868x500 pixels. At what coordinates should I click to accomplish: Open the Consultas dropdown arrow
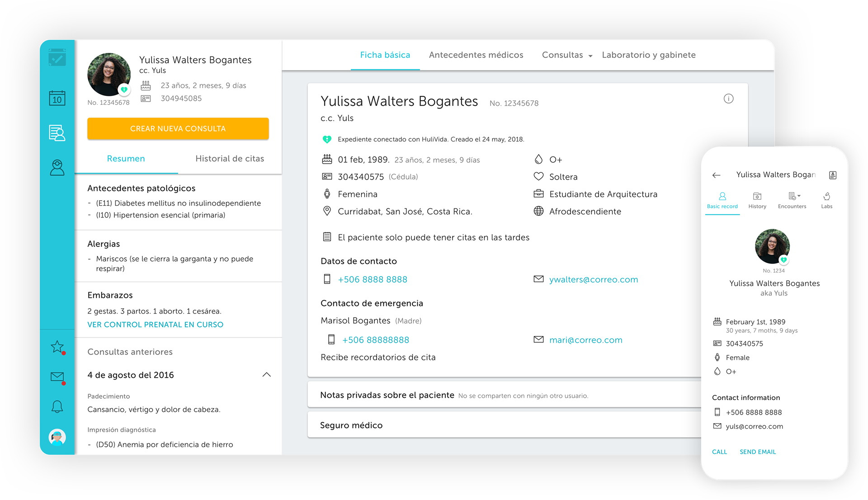pyautogui.click(x=590, y=56)
